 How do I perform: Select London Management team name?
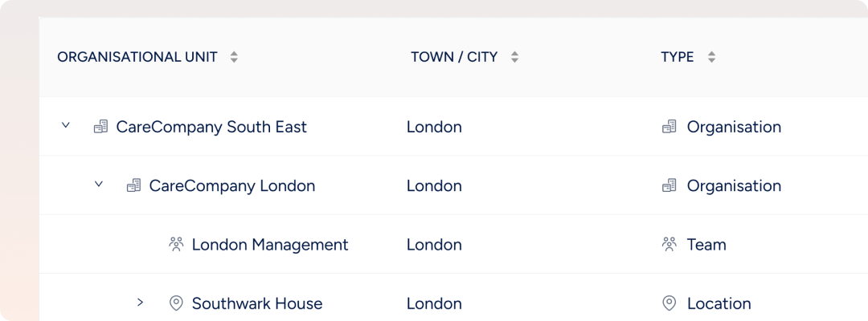[270, 245]
